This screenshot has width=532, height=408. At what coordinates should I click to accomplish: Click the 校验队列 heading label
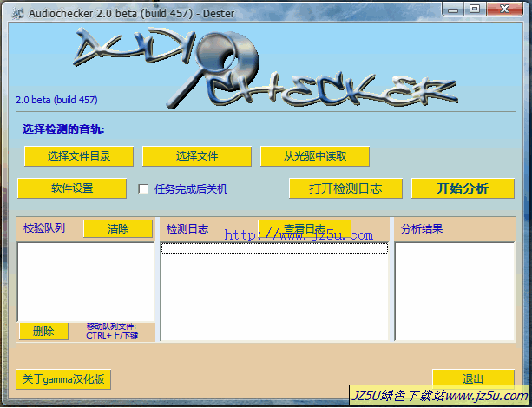point(44,228)
